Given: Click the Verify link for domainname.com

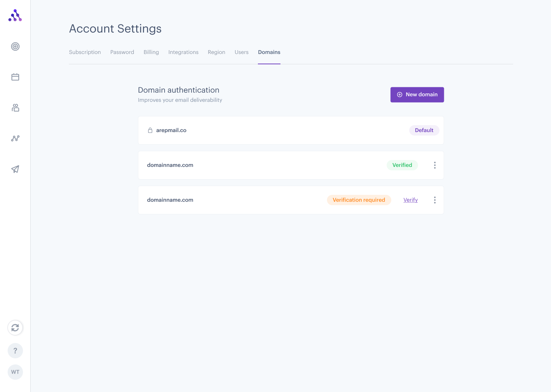Looking at the screenshot, I should 411,200.
